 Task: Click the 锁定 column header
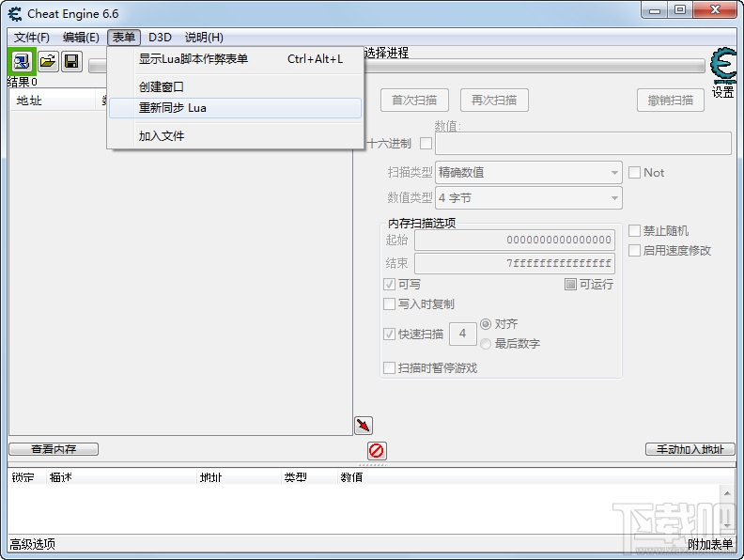27,477
